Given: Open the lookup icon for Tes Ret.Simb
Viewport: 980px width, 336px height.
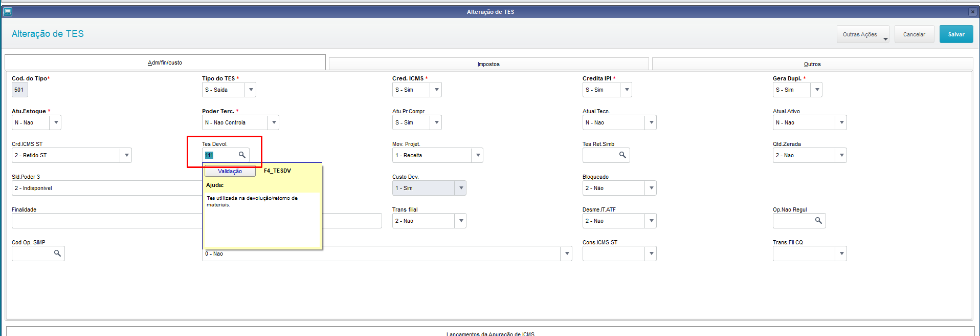Looking at the screenshot, I should pos(622,155).
